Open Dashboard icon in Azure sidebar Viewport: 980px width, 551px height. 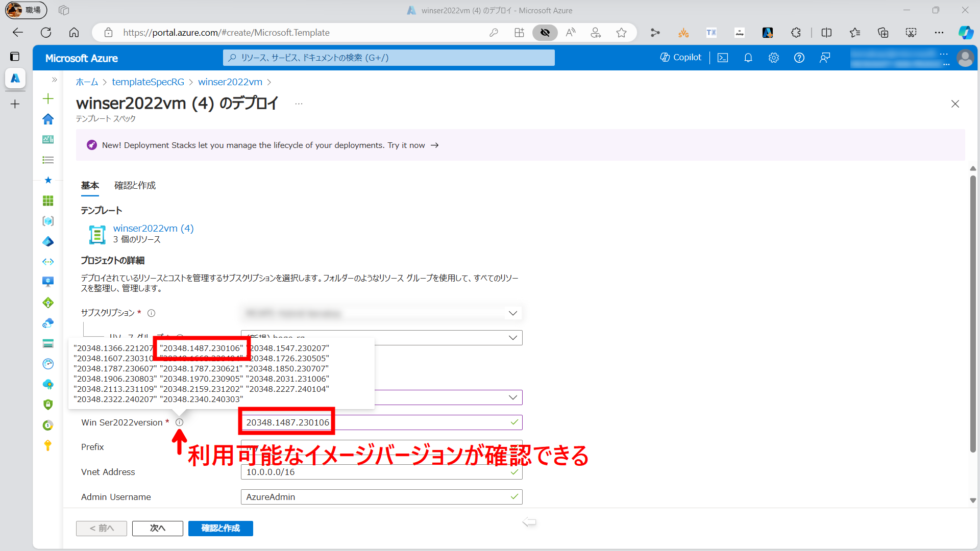coord(48,139)
